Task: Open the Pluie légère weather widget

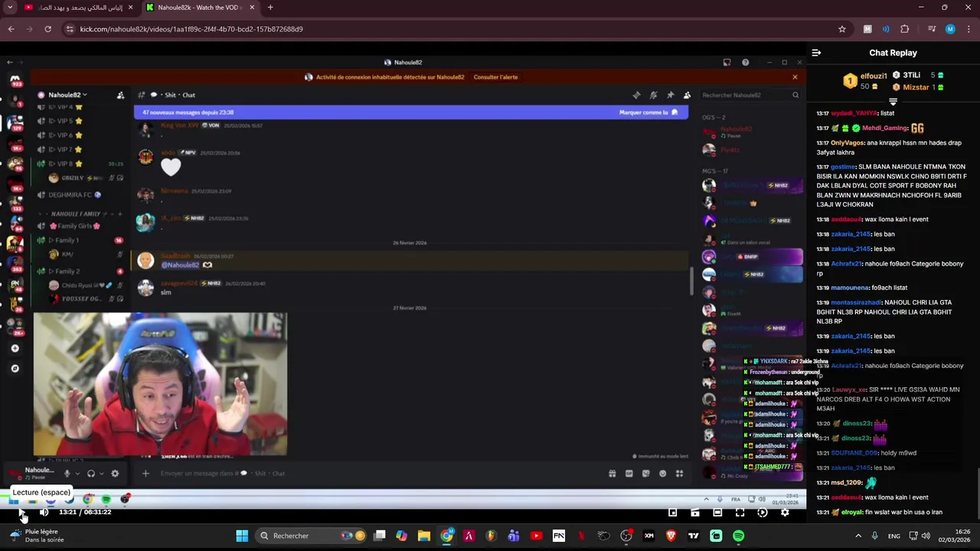Action: click(x=37, y=536)
